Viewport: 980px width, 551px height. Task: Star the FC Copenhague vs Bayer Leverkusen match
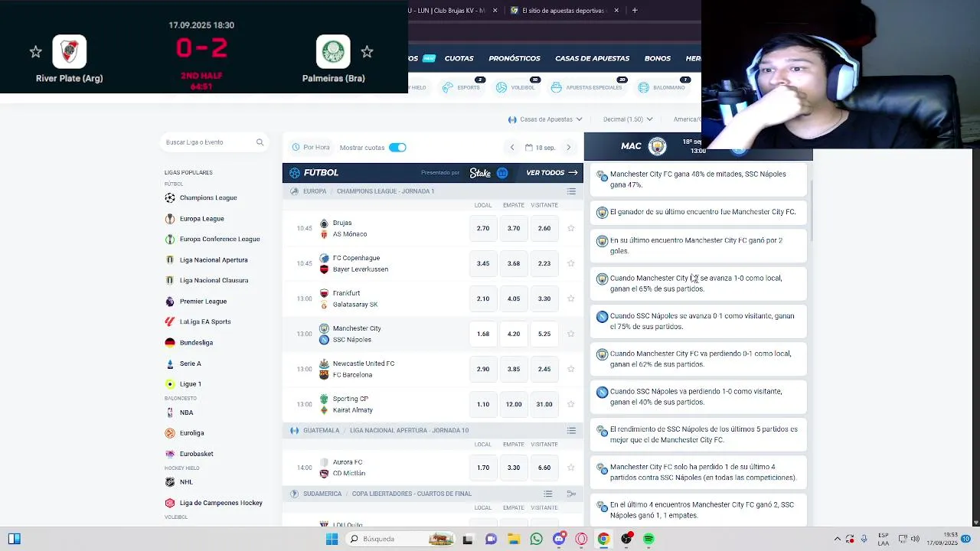pyautogui.click(x=571, y=263)
